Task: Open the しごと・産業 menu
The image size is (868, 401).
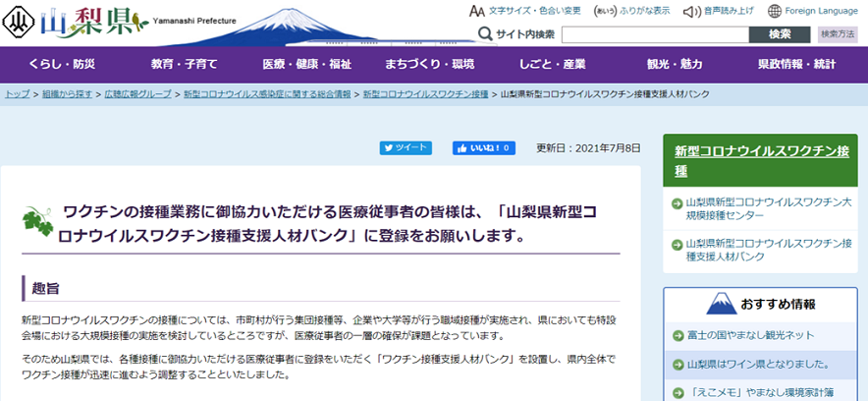Action: point(553,64)
